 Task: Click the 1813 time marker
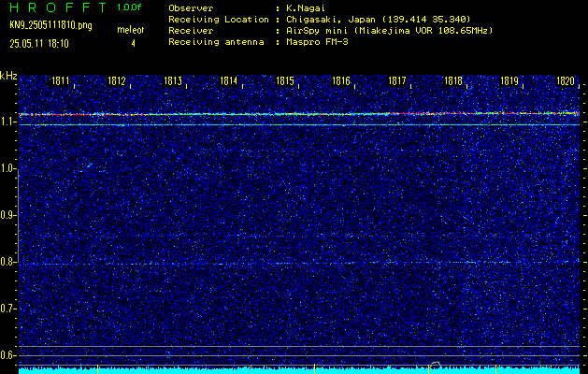[173, 80]
